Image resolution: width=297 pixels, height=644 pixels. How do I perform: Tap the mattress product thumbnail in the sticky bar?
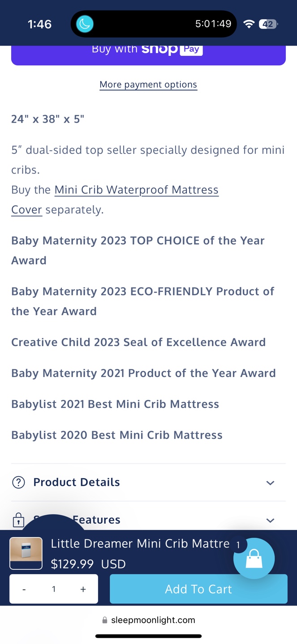26,554
